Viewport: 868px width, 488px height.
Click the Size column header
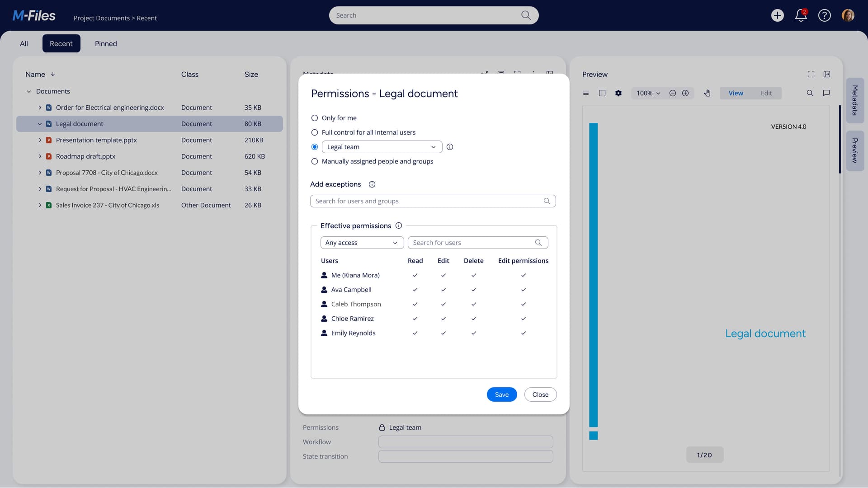click(x=251, y=74)
